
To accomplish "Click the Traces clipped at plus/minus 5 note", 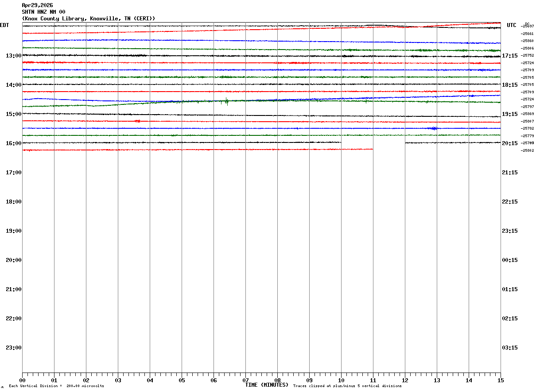I will [x=347, y=386].
